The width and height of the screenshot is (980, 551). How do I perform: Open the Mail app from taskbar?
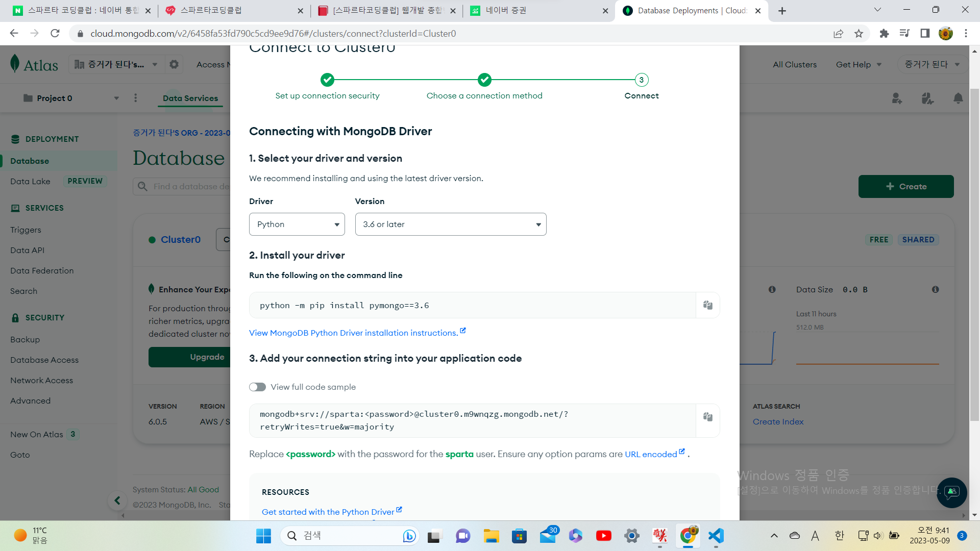pyautogui.click(x=548, y=536)
